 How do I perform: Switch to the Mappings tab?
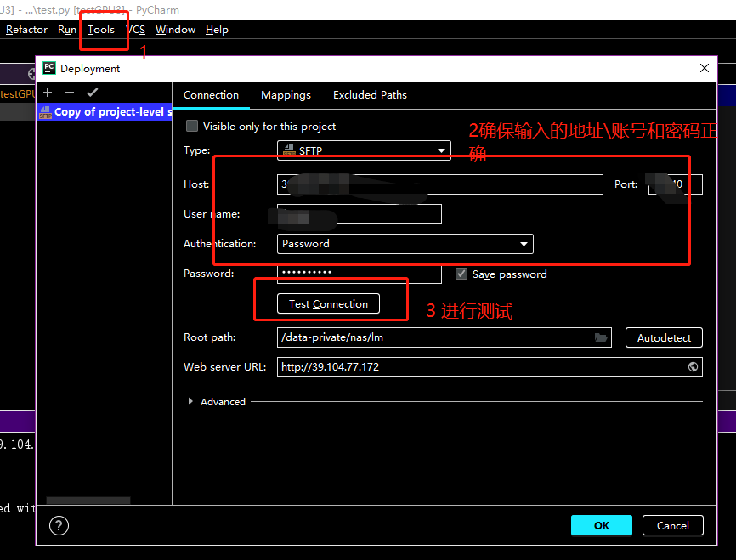point(286,95)
